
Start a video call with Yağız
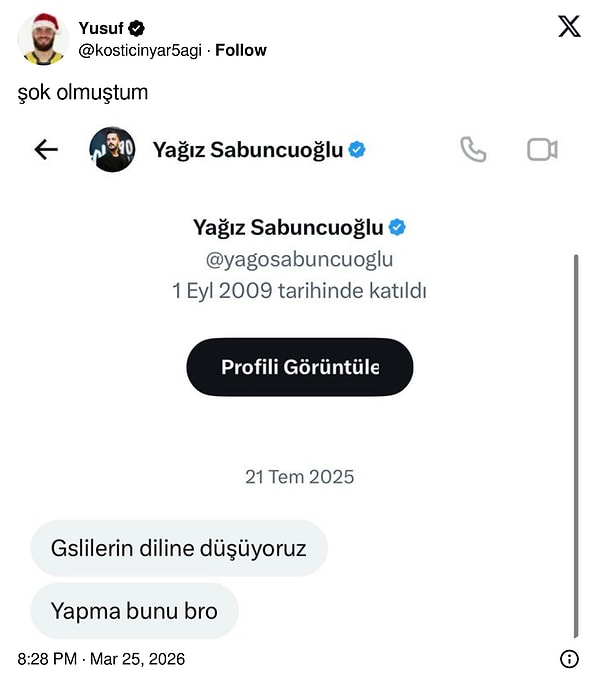click(542, 150)
